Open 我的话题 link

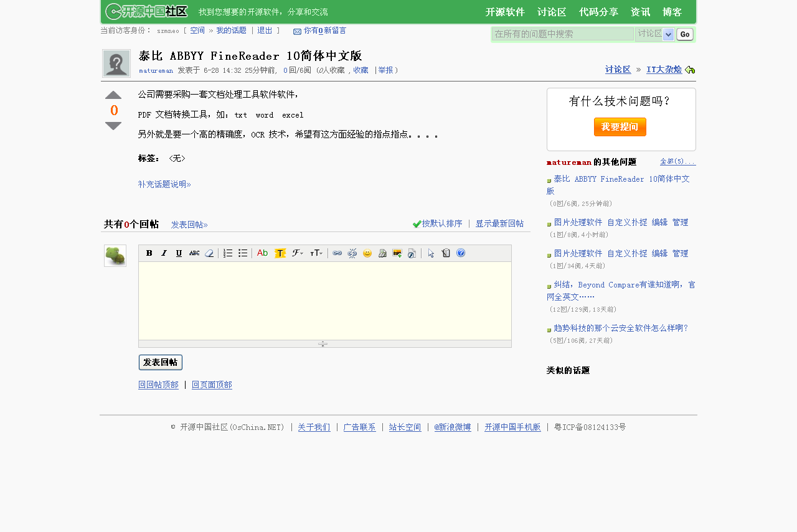pyautogui.click(x=232, y=30)
